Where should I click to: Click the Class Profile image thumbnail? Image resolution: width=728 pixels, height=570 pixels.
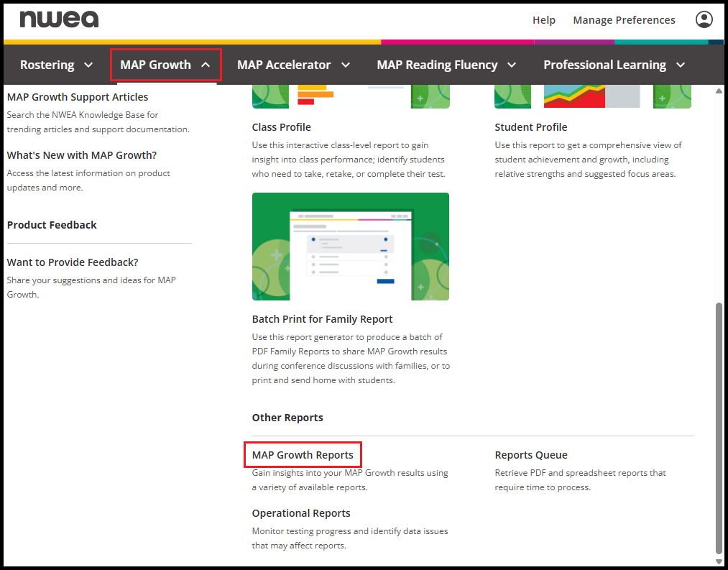(351, 97)
